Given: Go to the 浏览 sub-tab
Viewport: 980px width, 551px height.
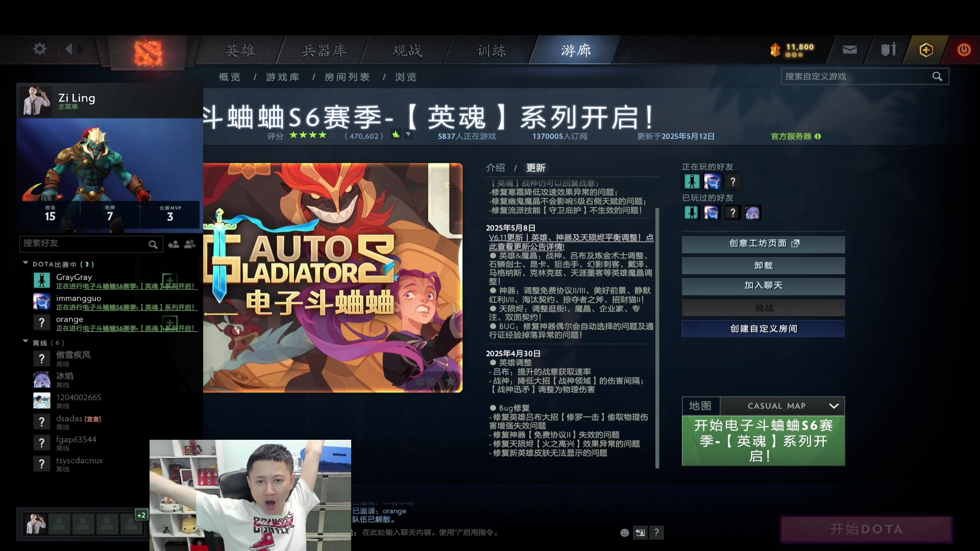Looking at the screenshot, I should point(406,77).
